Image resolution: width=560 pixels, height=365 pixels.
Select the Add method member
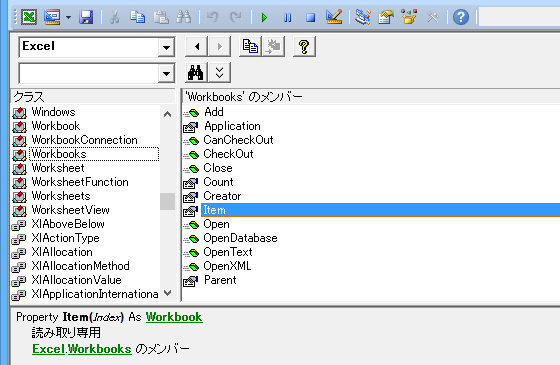tap(214, 112)
